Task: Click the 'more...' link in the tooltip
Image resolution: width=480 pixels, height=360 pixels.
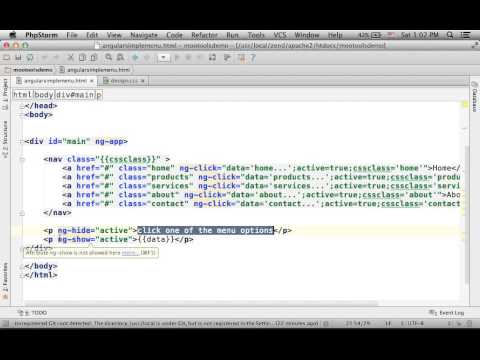Action: pos(130,253)
